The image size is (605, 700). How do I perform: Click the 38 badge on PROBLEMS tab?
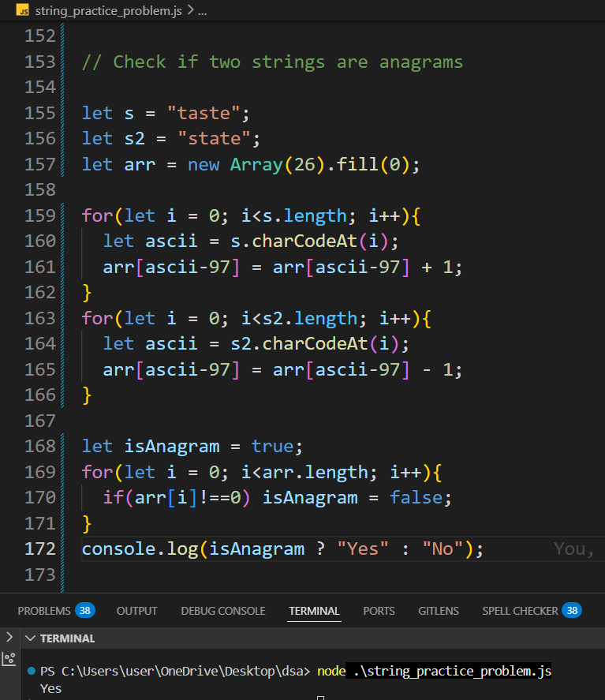84,610
